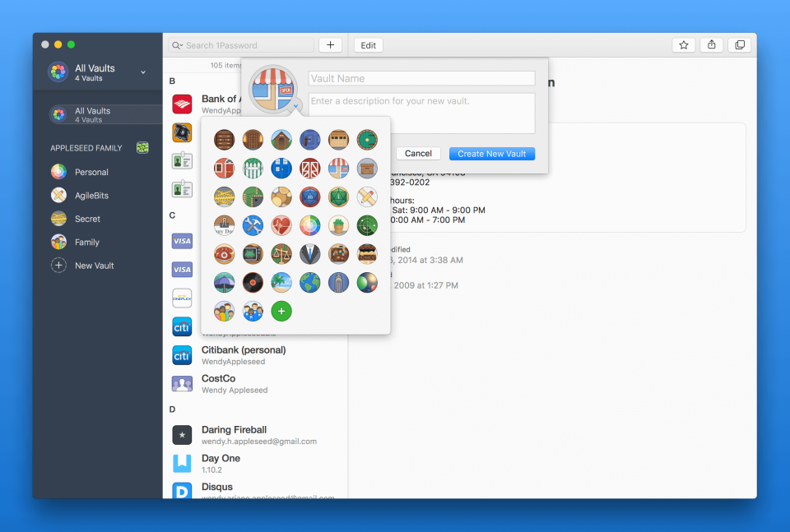Select the color wheel vault icon
The image size is (790, 532).
(x=309, y=225)
